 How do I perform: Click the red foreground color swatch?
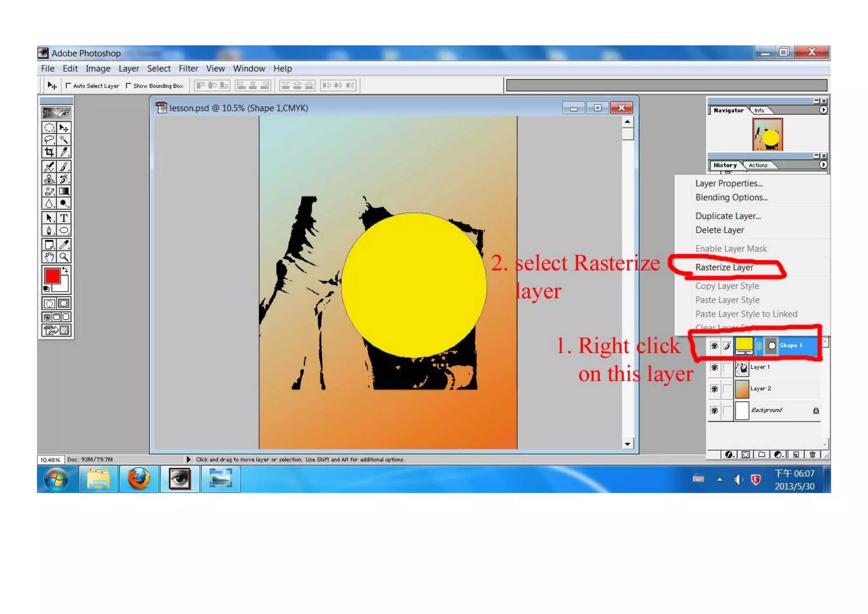coord(52,276)
